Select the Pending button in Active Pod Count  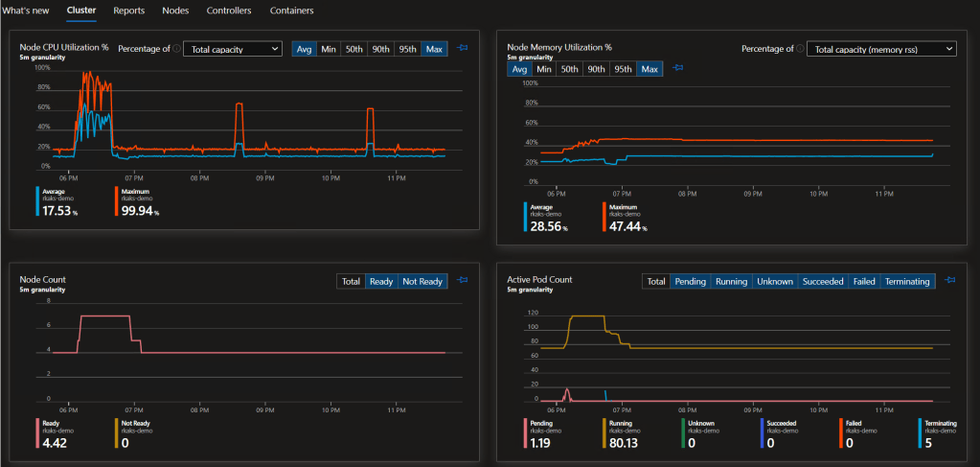690,282
